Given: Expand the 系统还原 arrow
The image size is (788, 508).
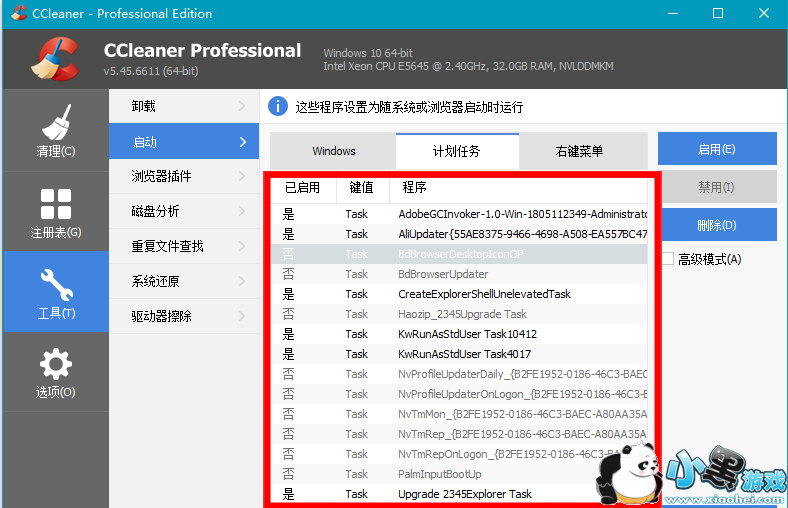Looking at the screenshot, I should click(242, 281).
